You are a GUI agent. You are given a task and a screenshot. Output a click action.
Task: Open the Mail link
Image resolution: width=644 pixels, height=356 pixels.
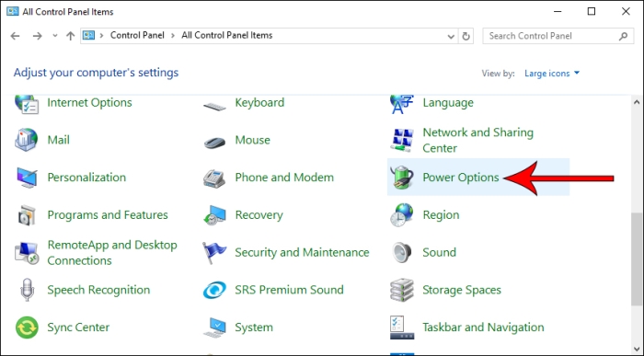pyautogui.click(x=58, y=140)
